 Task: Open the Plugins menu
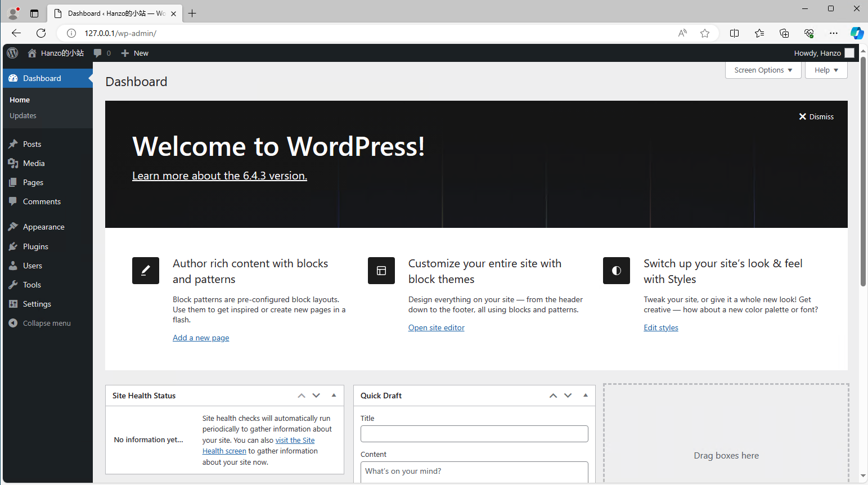pyautogui.click(x=47, y=246)
